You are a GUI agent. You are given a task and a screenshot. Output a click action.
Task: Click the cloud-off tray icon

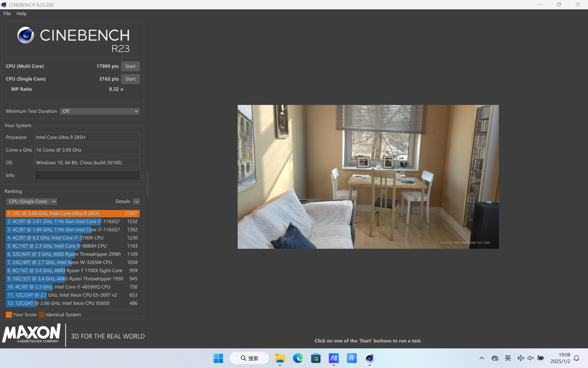tap(495, 358)
